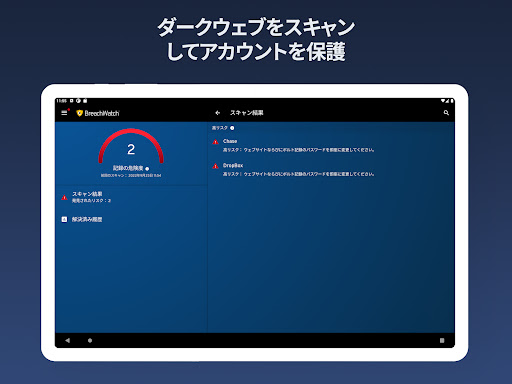The width and height of the screenshot is (512, 384).
Task: Open info dot next to 高リスク
Action: point(232,128)
